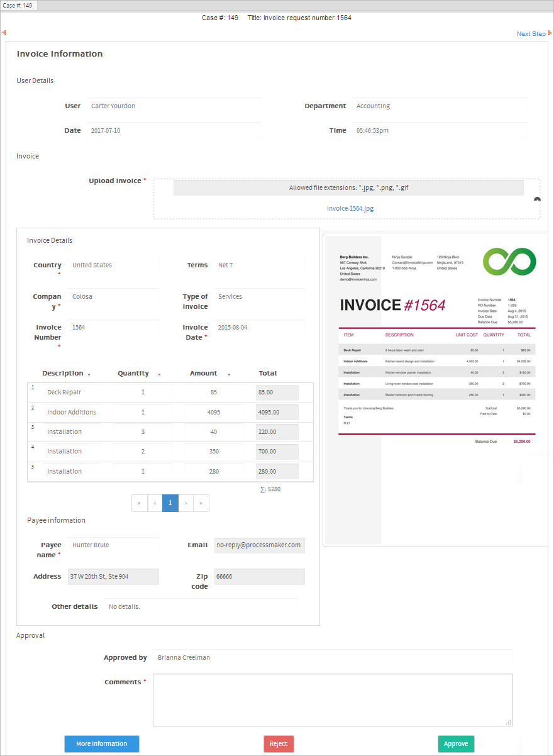The height and width of the screenshot is (756, 554).
Task: Go to next grid page
Action: 186,503
